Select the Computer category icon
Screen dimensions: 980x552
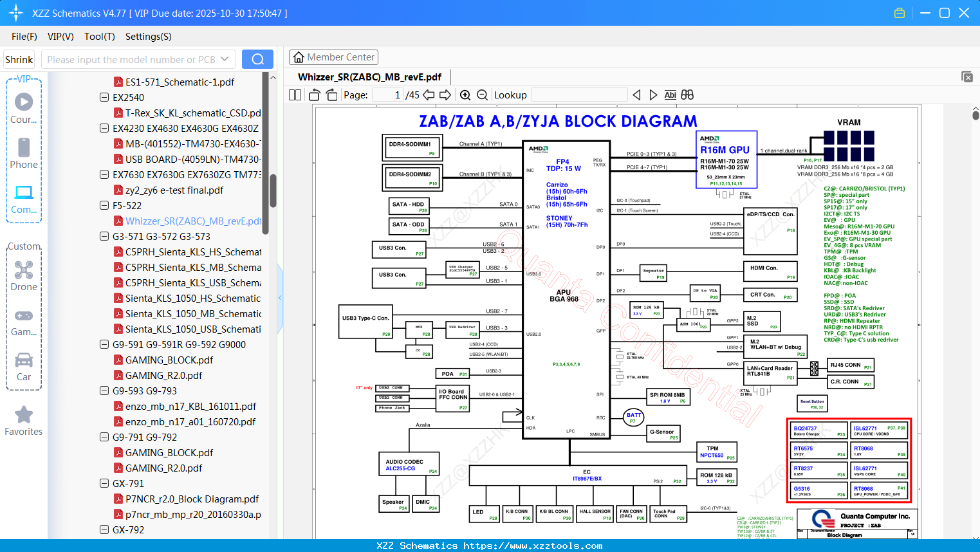pos(24,199)
